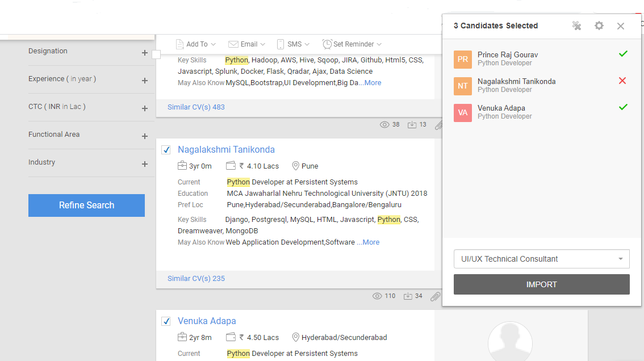Screen dimensions: 644x361
Task: Click the Refine Search button
Action: click(86, 205)
